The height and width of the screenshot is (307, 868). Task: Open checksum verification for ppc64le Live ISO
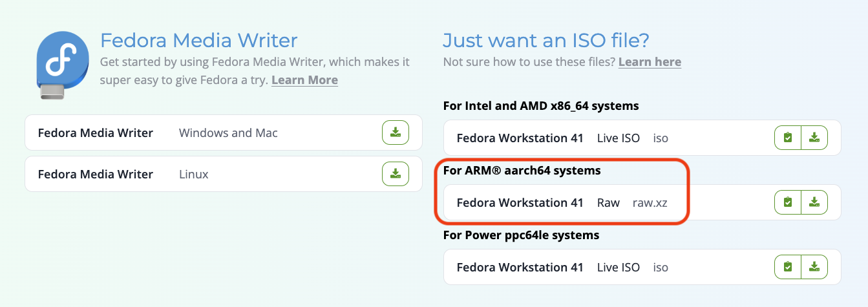tap(788, 267)
